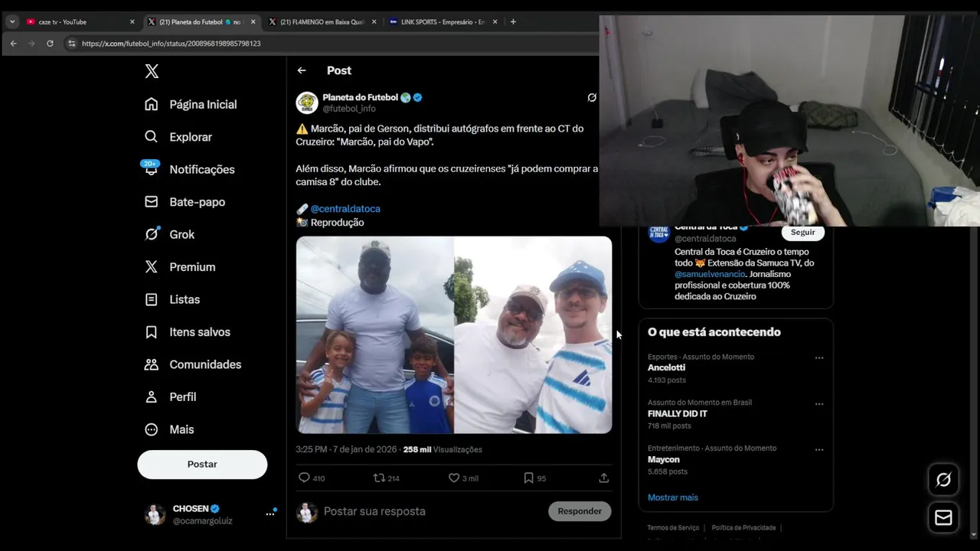The height and width of the screenshot is (551, 980).
Task: Bookmark the post with 95 count
Action: pos(528,478)
